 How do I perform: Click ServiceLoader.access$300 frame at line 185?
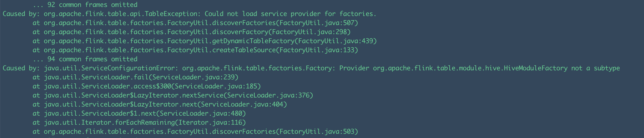tap(147, 86)
